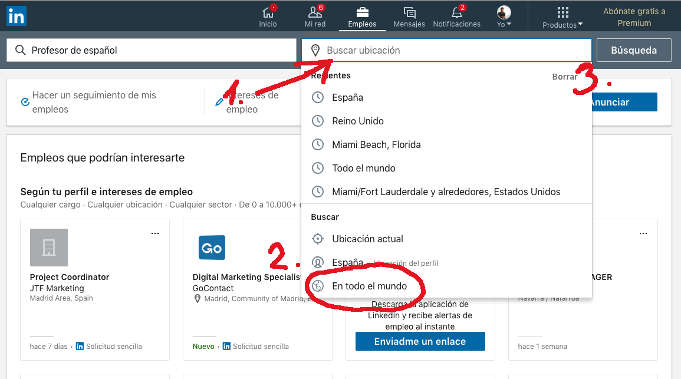Focus the Buscar ubicación field
Viewport: 681px width, 379px height.
pyautogui.click(x=446, y=50)
